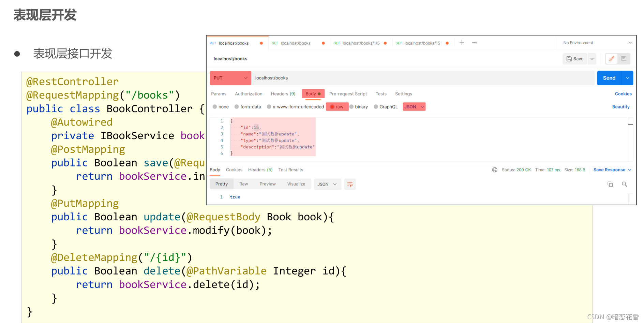Click the localhost/books URL input field
Viewport: 644px width, 323px height.
coord(423,78)
